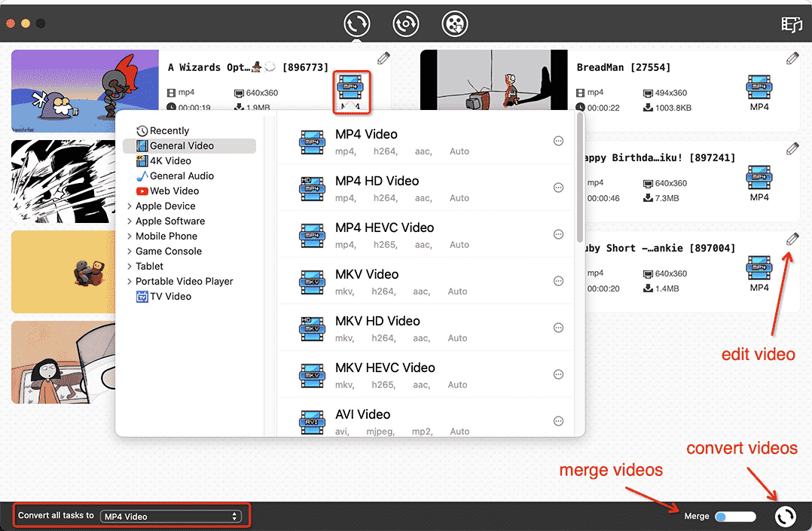The image size is (812, 531).
Task: Click the BreadMan video thumbnail
Action: click(493, 80)
